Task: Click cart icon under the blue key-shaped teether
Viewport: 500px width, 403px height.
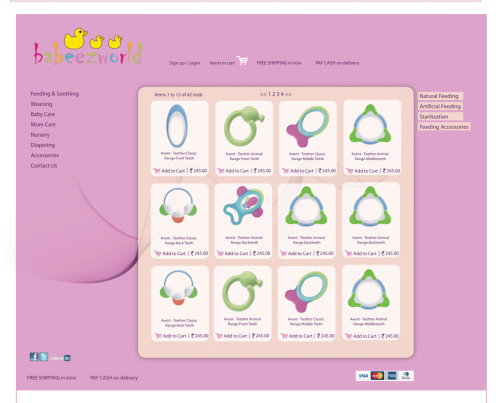Action: click(220, 253)
